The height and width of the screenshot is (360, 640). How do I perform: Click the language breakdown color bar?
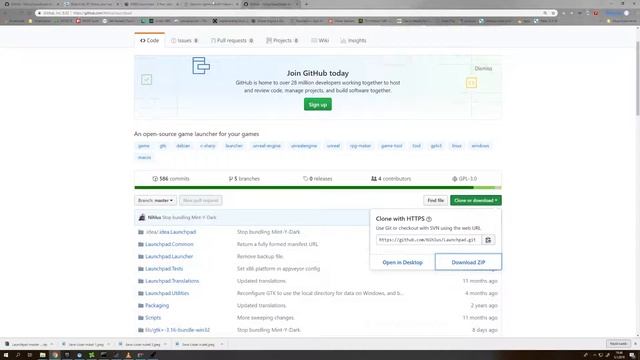click(318, 188)
